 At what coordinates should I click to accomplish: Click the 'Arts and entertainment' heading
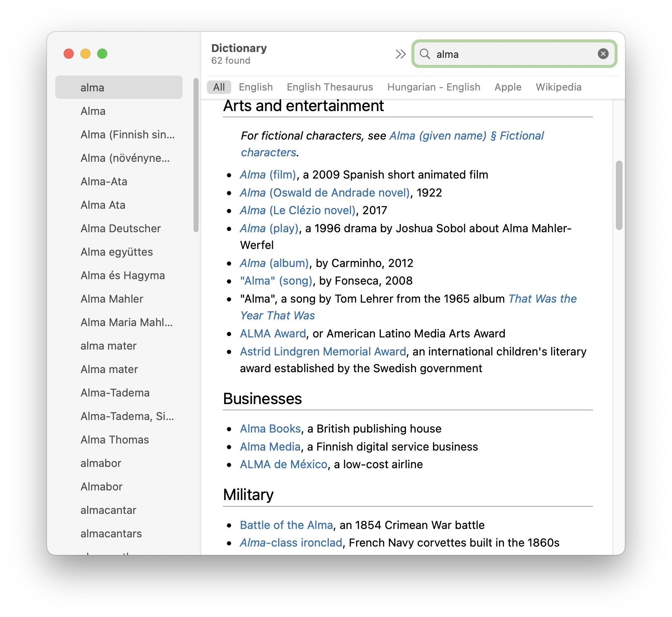click(303, 106)
